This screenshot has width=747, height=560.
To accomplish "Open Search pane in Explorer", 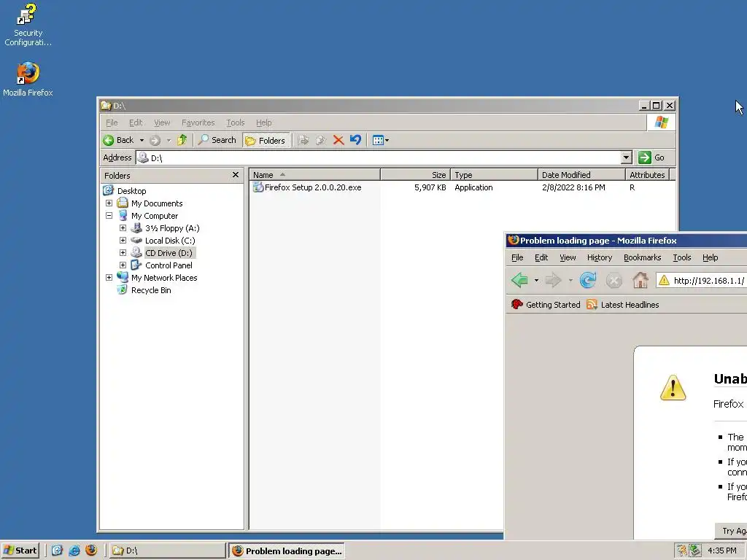I will [x=217, y=140].
